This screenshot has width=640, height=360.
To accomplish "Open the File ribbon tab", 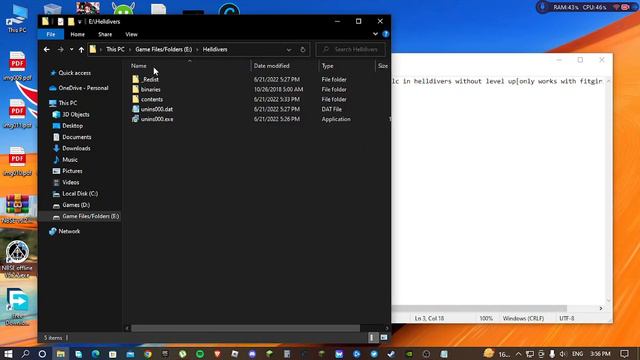I will [x=51, y=34].
